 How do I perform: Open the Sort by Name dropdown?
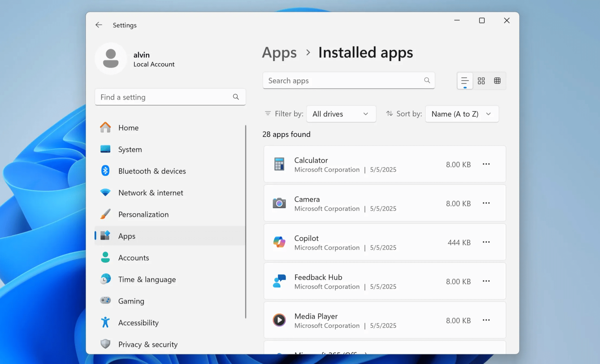(x=461, y=114)
